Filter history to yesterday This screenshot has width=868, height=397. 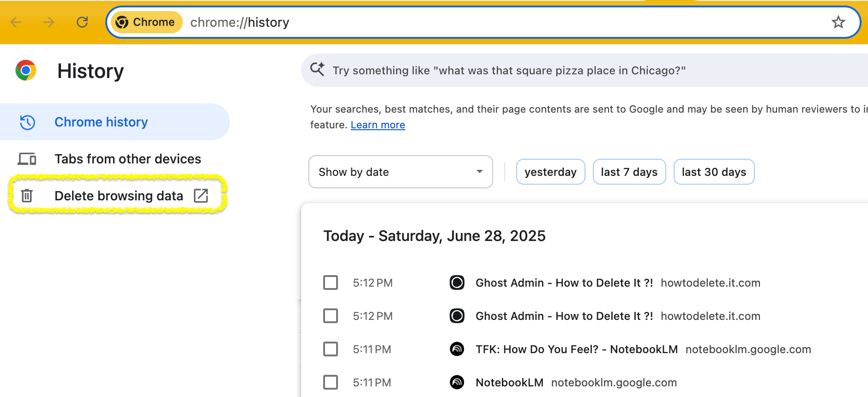(x=550, y=172)
